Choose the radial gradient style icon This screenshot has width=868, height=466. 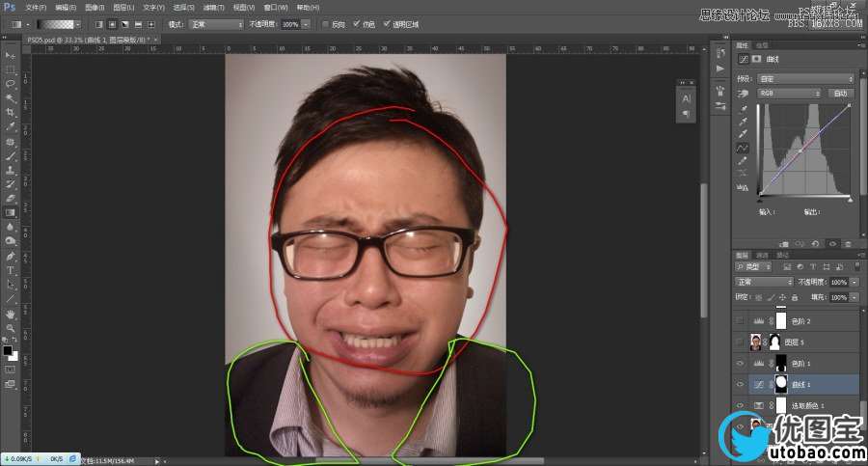(x=112, y=24)
